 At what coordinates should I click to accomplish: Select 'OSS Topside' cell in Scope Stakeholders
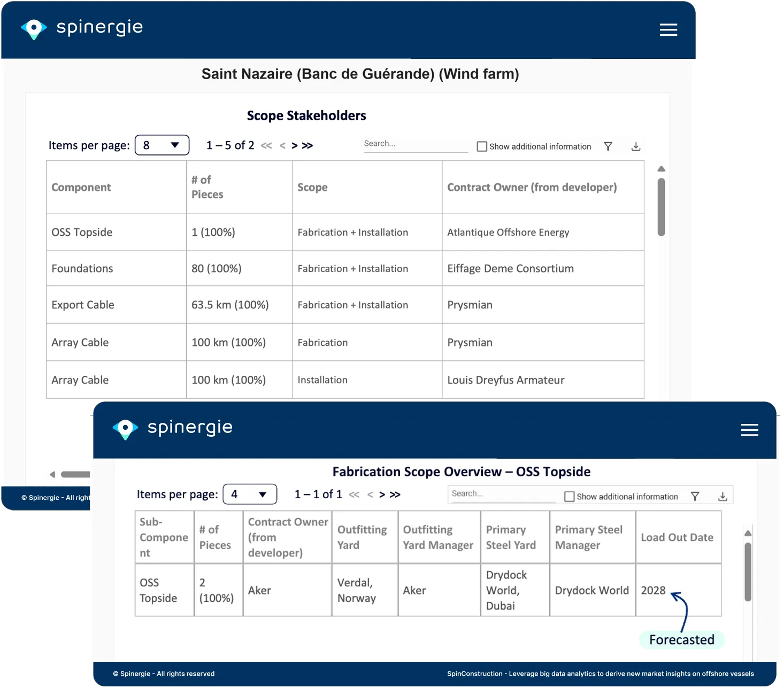[x=116, y=233]
